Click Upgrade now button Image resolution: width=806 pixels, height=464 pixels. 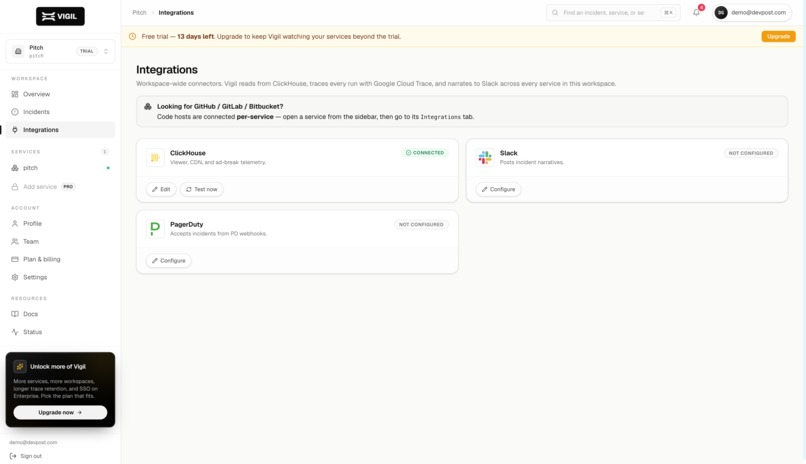pos(60,412)
